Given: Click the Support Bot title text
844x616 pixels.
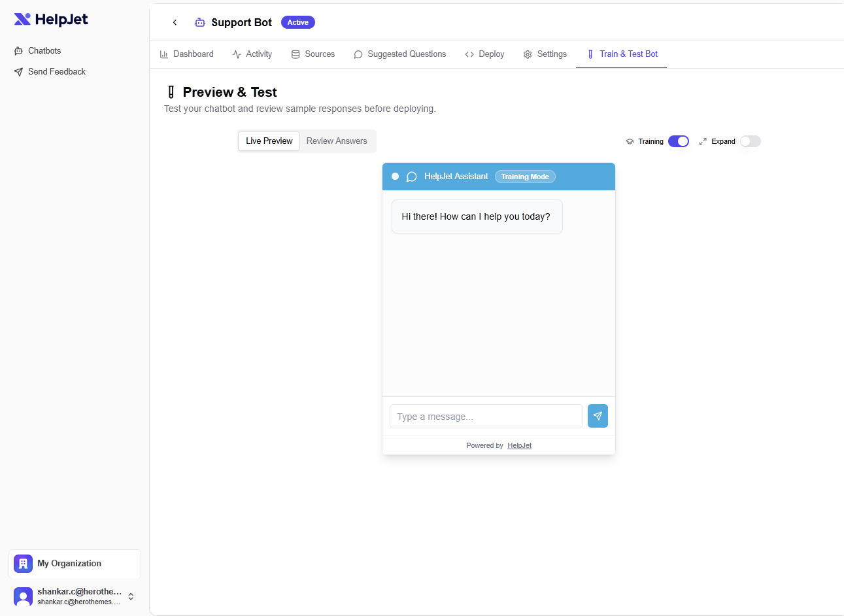Looking at the screenshot, I should pyautogui.click(x=242, y=22).
